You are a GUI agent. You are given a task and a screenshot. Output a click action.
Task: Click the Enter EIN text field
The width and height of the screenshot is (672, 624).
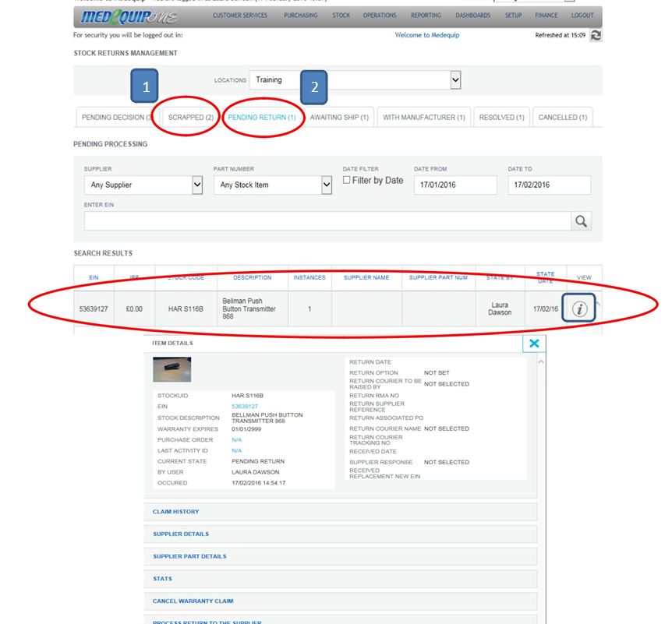(x=327, y=221)
